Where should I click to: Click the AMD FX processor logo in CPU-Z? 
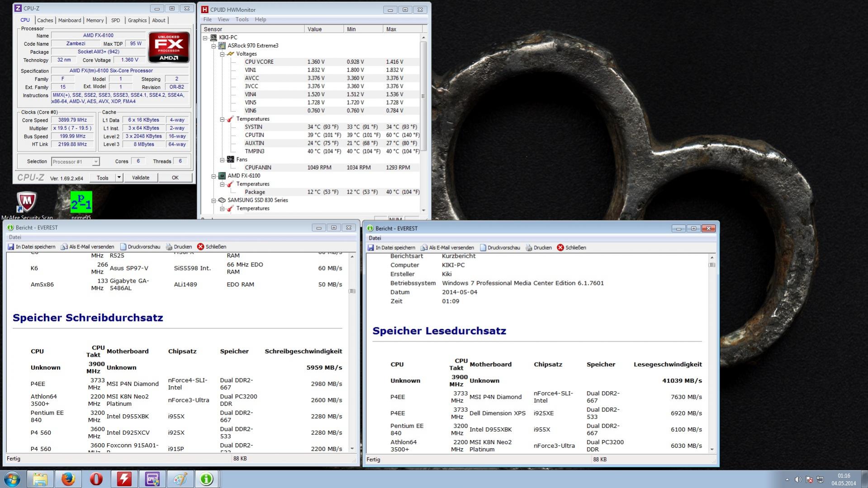pos(169,47)
